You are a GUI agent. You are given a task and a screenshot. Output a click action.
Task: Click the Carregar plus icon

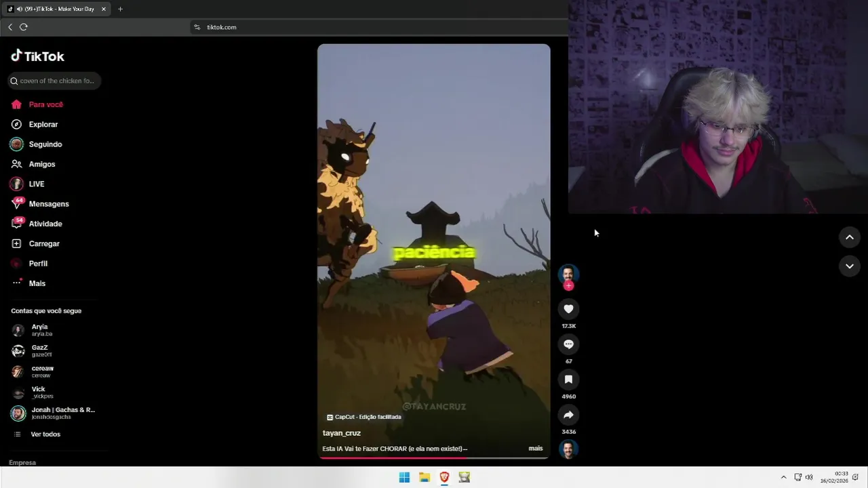16,243
